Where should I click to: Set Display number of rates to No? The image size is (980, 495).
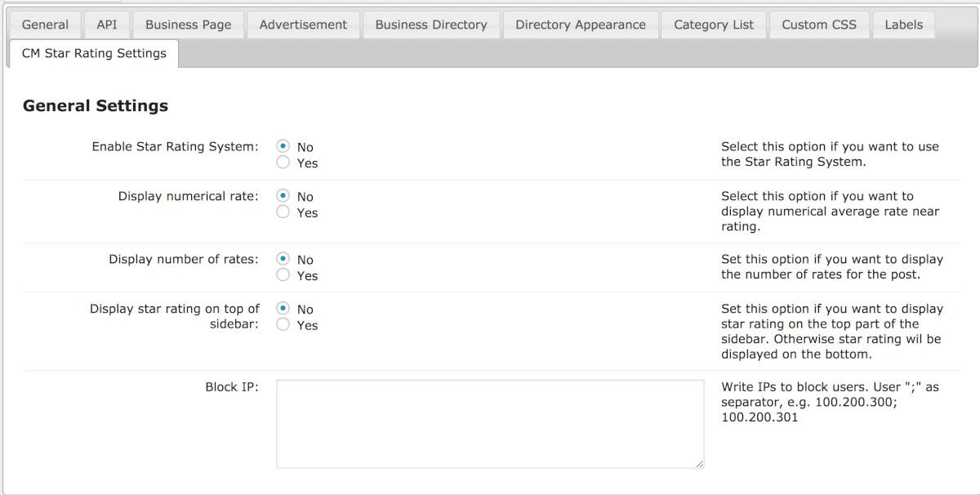coord(283,260)
